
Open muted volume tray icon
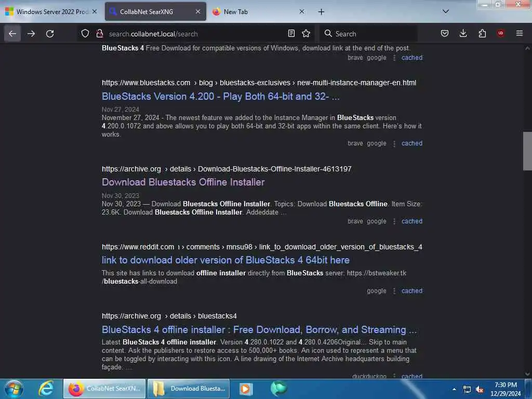[480, 390]
